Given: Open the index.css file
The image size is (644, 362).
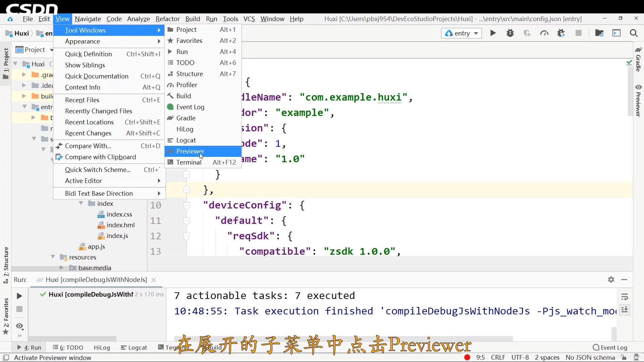Looking at the screenshot, I should coord(115,214).
